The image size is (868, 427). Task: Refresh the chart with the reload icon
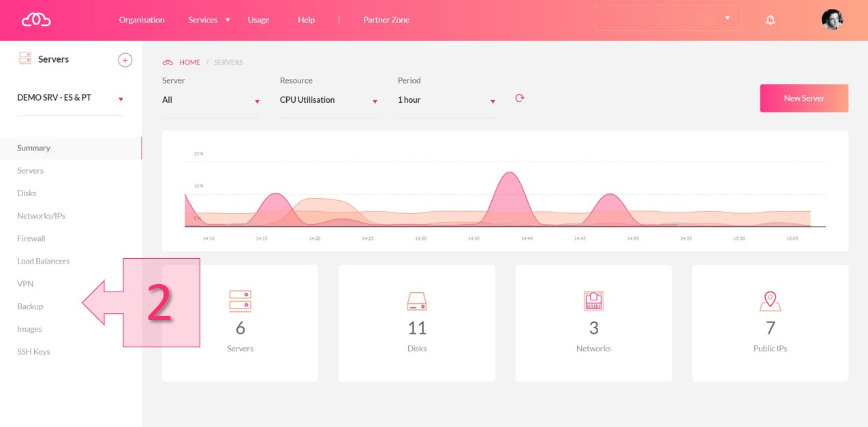click(519, 98)
